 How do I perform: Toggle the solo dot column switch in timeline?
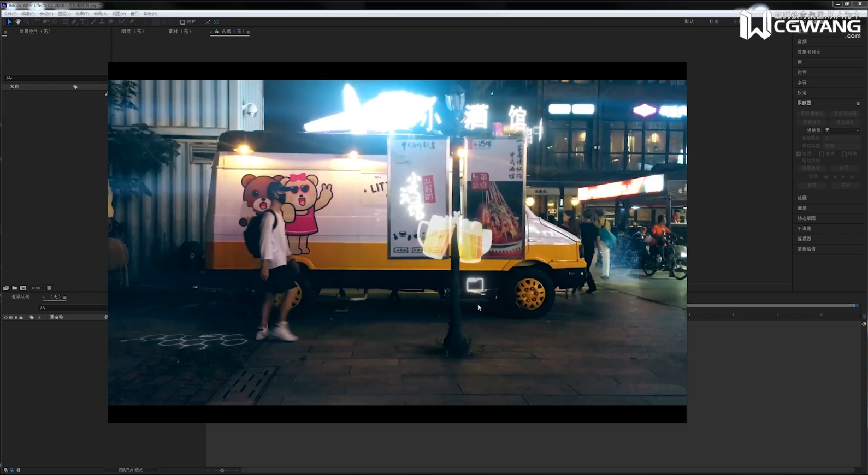point(16,317)
